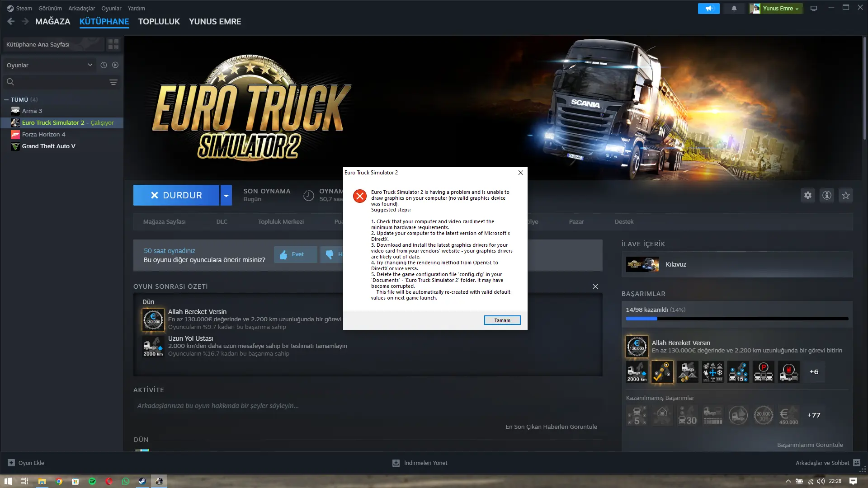Close the Euro Truck Simulator 2 error dialog

(521, 173)
